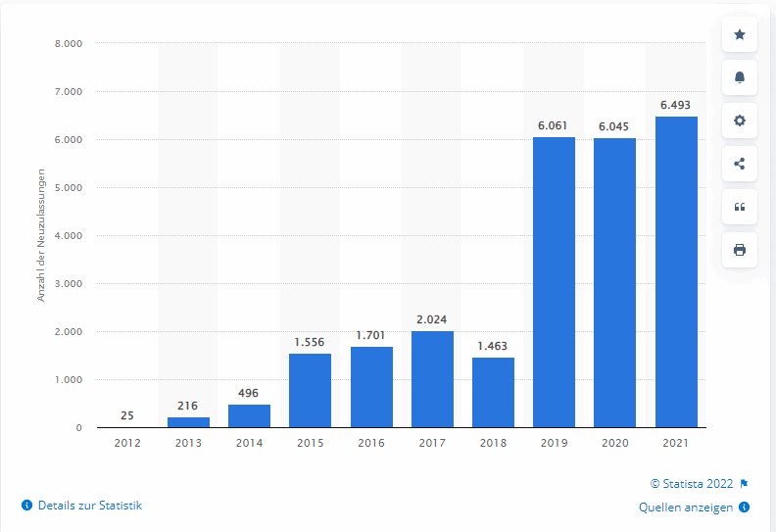Click the value label 6.061
776x532 pixels.
[x=553, y=125]
